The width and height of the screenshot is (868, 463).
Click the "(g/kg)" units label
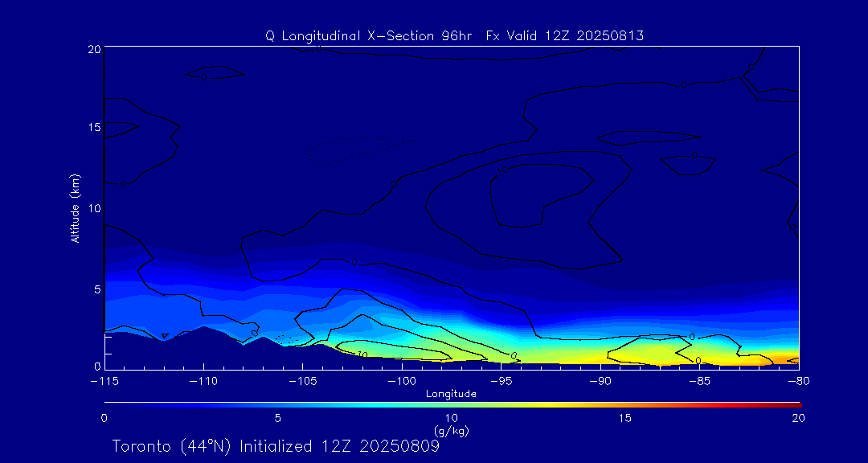point(452,430)
